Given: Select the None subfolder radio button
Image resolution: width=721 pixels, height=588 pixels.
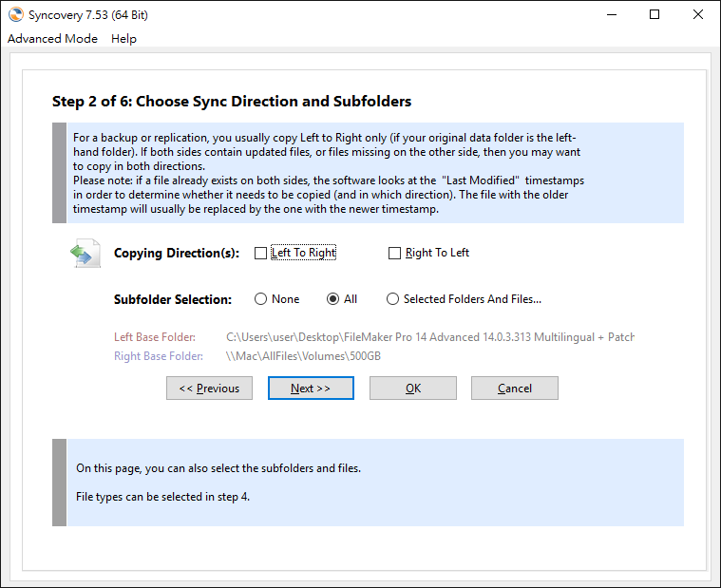Looking at the screenshot, I should (x=260, y=299).
